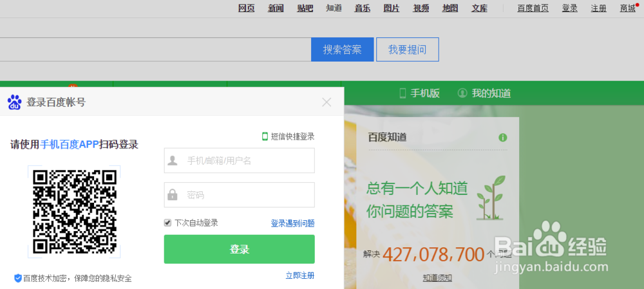
Task: Click the 总有一个人知道 slogan text
Action: pos(417,189)
